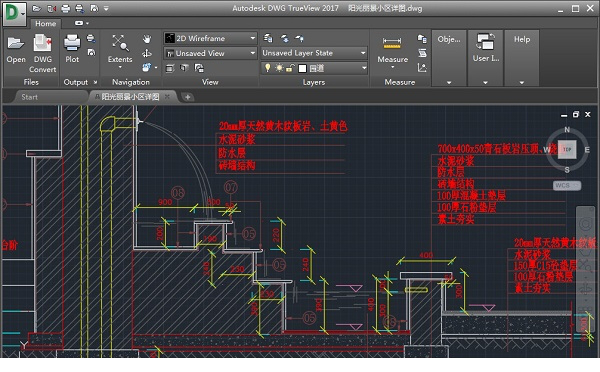Click the User Interface windows icon
The image size is (600, 372).
tap(485, 42)
